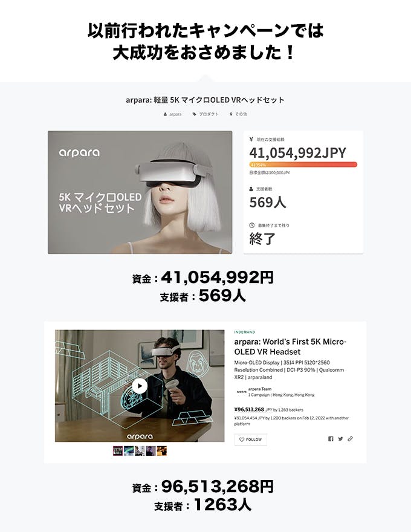Select the fifth gallery thumbnail
Viewport: 411px width, 532px height.
click(162, 451)
